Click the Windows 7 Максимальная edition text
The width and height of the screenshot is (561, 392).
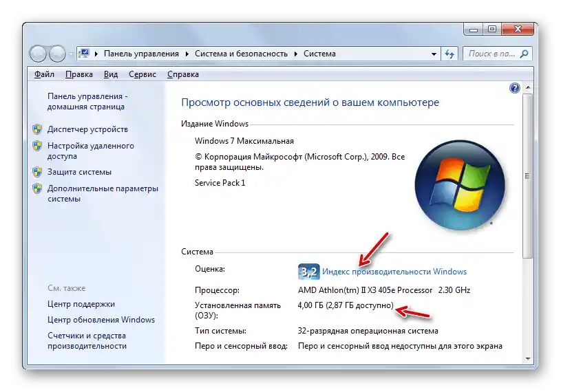[x=244, y=141]
